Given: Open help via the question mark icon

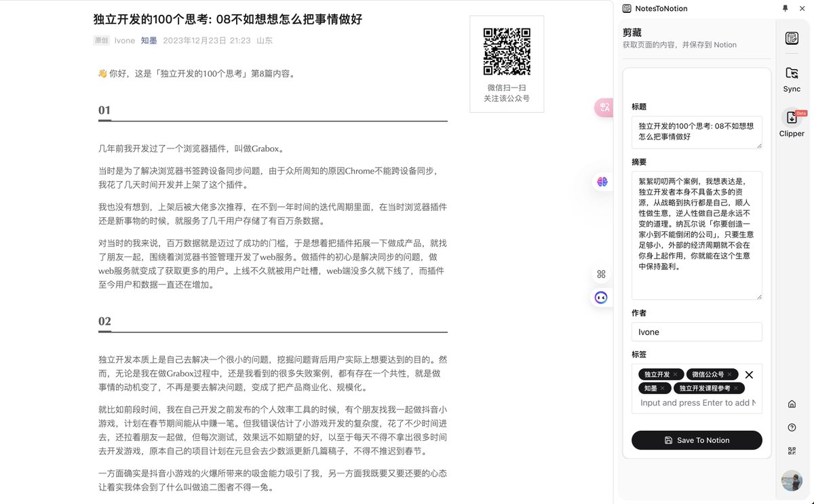Looking at the screenshot, I should (x=791, y=427).
